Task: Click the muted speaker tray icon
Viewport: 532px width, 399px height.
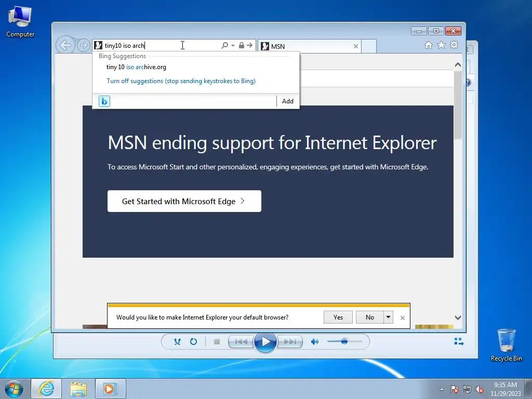Action: click(x=480, y=389)
